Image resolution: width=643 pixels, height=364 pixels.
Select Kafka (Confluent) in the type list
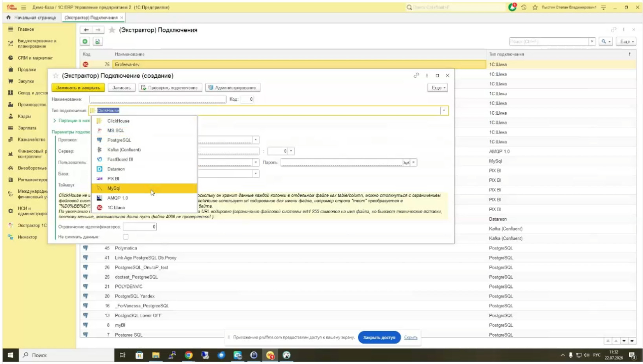coord(144,150)
